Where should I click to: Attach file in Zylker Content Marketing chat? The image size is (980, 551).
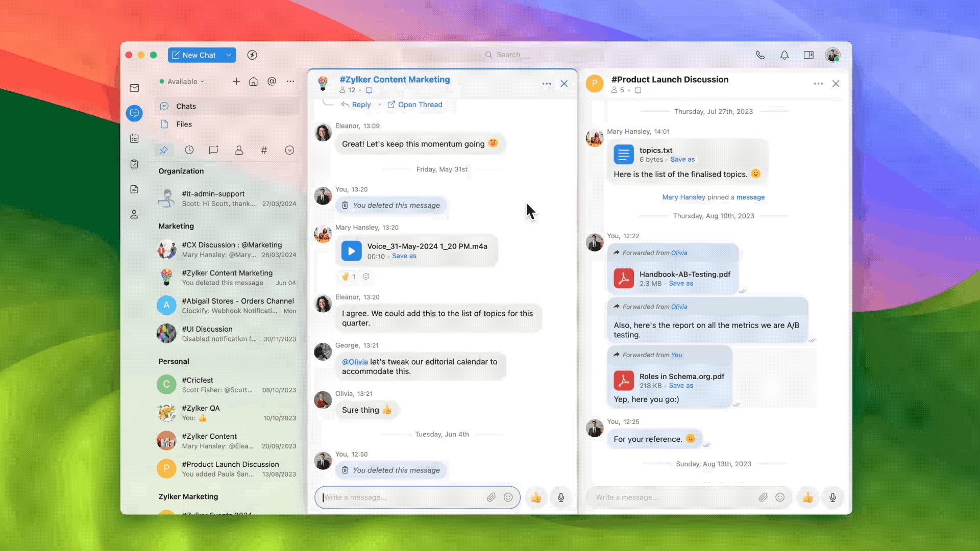coord(491,497)
